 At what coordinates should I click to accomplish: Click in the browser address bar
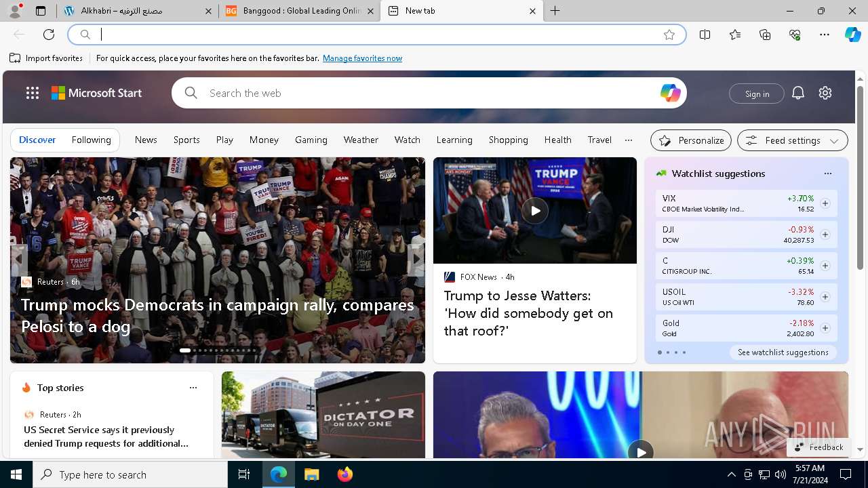coord(376,35)
